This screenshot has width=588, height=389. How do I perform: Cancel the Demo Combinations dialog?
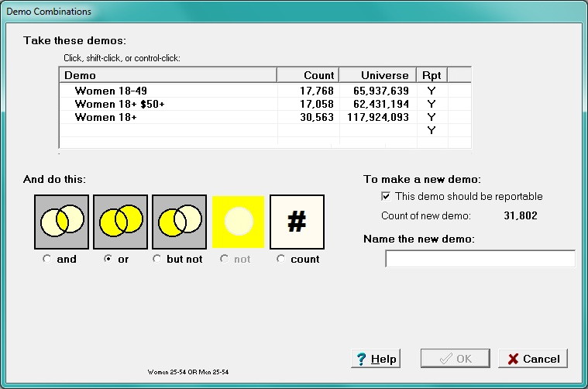tap(533, 359)
